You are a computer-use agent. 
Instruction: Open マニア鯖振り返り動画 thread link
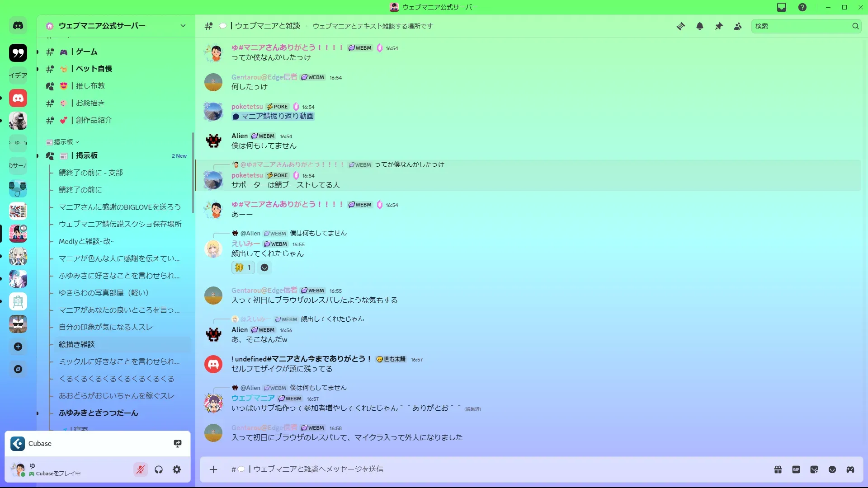pos(273,117)
